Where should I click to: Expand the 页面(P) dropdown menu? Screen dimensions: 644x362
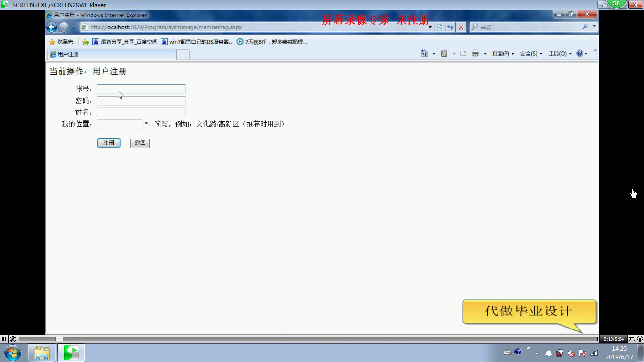pyautogui.click(x=503, y=54)
